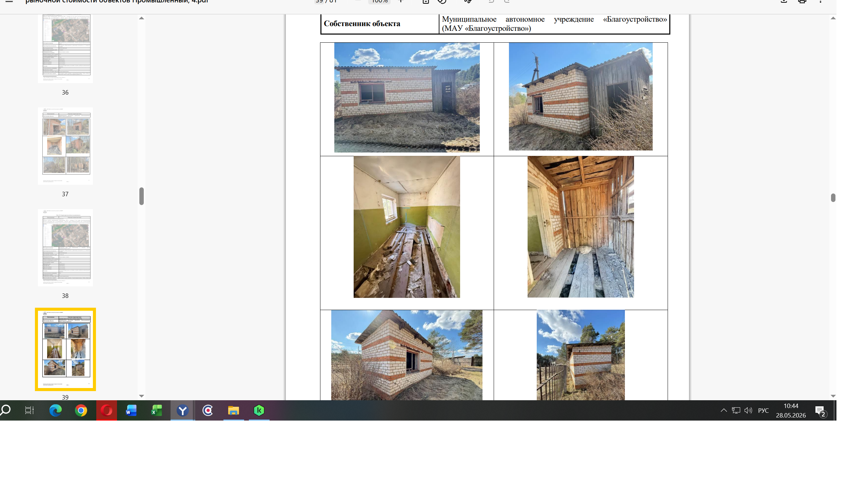Open the red Opera browser icon

click(x=106, y=410)
